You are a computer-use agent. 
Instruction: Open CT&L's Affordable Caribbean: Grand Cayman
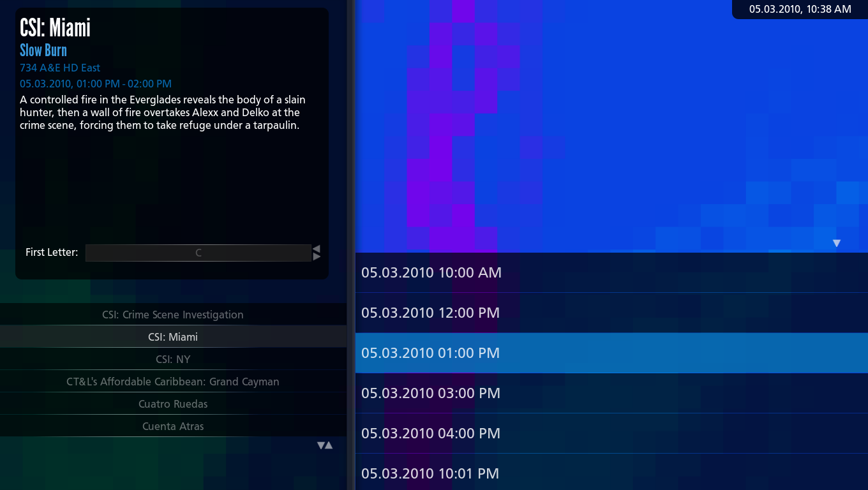tap(173, 382)
